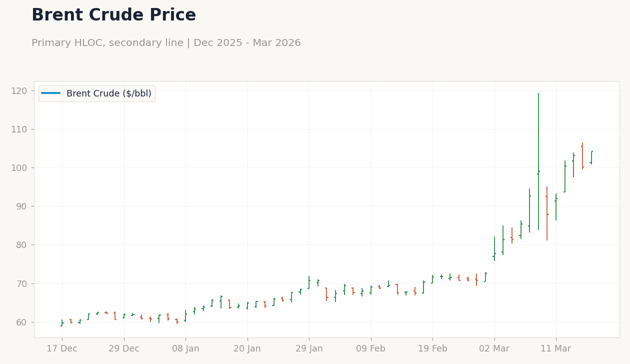Click the green bar at 29 Jan
The height and width of the screenshot is (364, 630).
coord(309,282)
